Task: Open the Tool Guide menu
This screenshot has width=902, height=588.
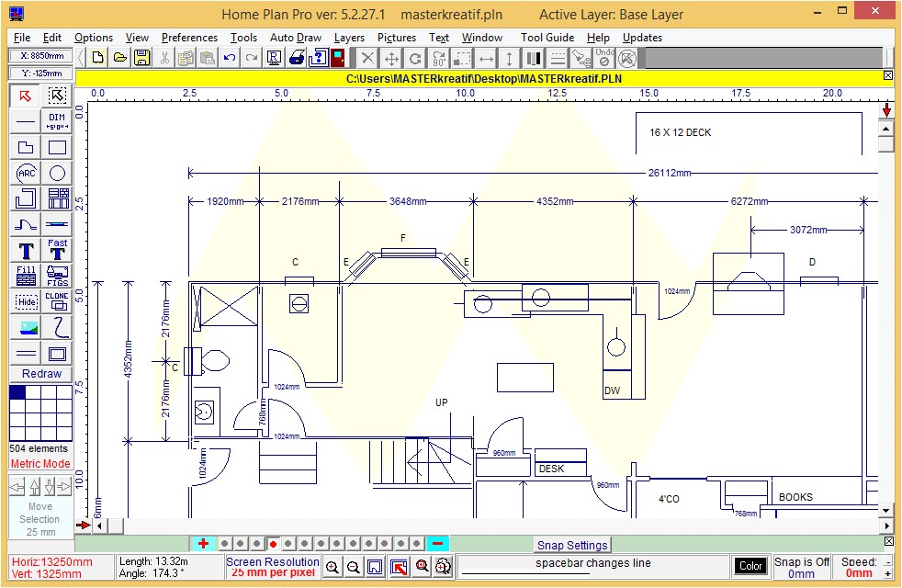Action: point(547,38)
